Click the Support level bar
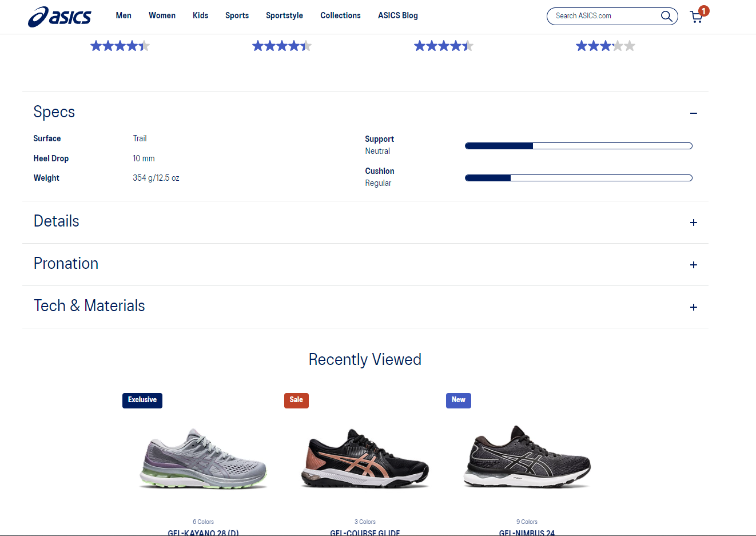 coord(579,146)
